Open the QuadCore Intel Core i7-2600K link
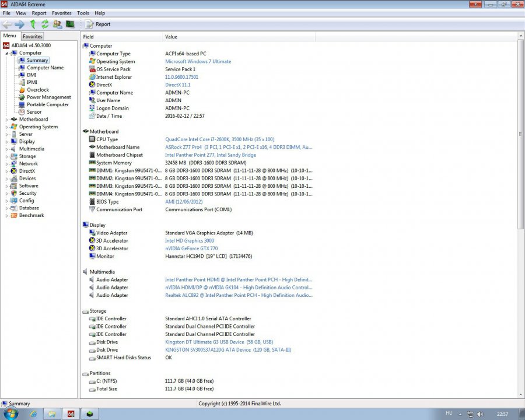525x420 pixels. [x=220, y=139]
